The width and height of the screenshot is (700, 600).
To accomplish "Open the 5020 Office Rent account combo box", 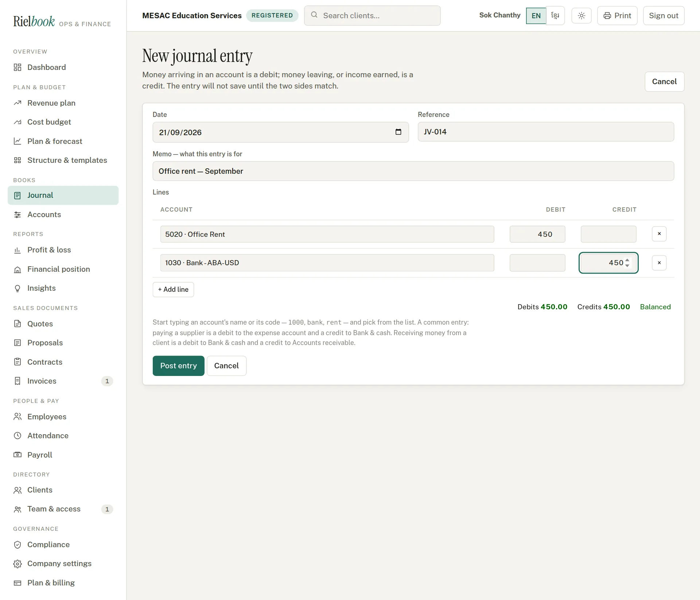I will (327, 234).
